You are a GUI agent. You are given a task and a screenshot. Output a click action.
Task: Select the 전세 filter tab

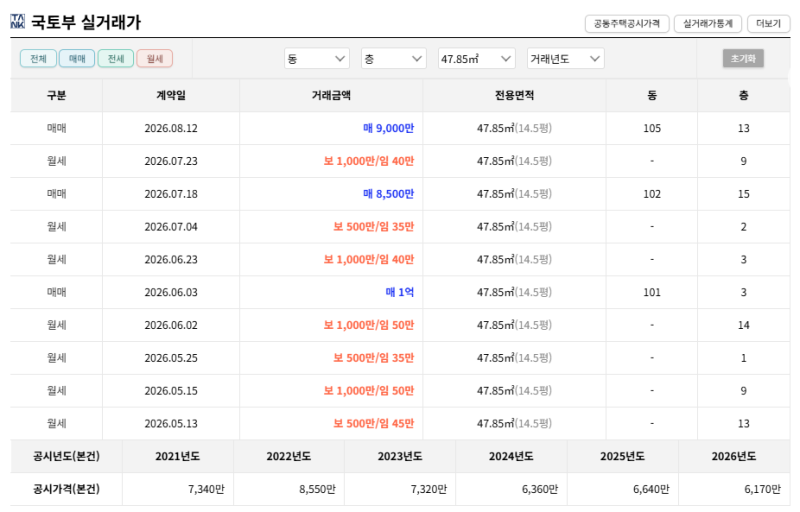tap(116, 59)
